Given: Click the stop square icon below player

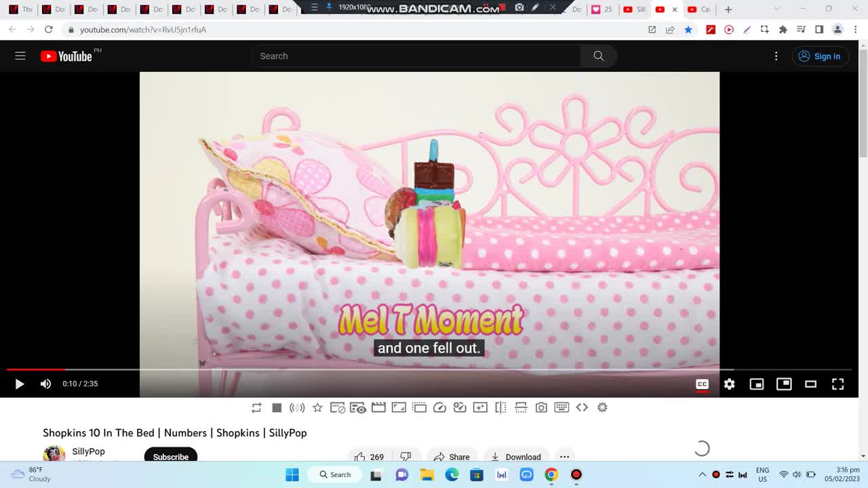Looking at the screenshot, I should click(277, 407).
